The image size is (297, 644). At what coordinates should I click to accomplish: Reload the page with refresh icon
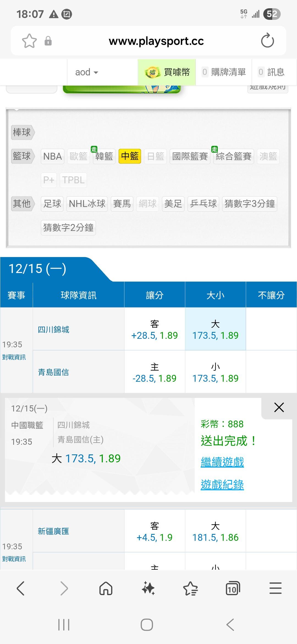(267, 41)
